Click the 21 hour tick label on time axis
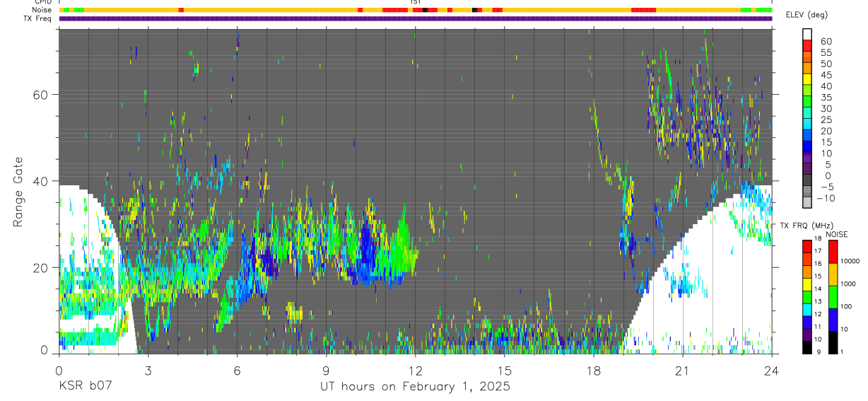This screenshot has height=401, width=868. click(682, 370)
